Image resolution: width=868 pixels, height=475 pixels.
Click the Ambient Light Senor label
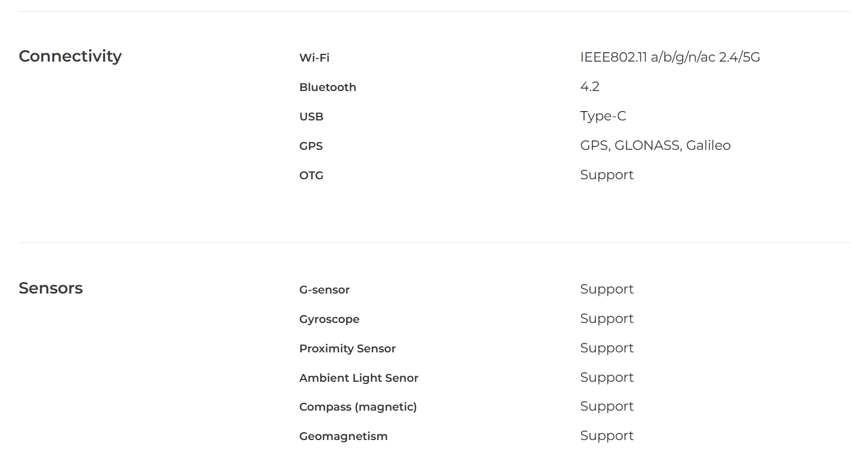coord(359,378)
